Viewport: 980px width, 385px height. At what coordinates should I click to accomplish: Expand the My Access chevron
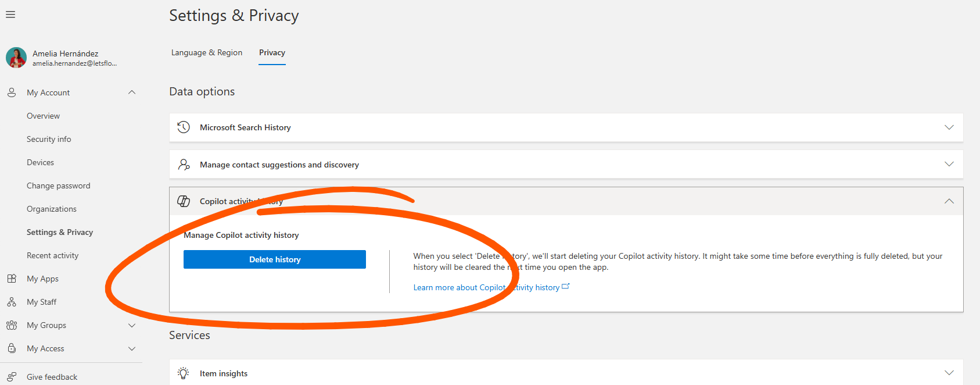pos(132,348)
